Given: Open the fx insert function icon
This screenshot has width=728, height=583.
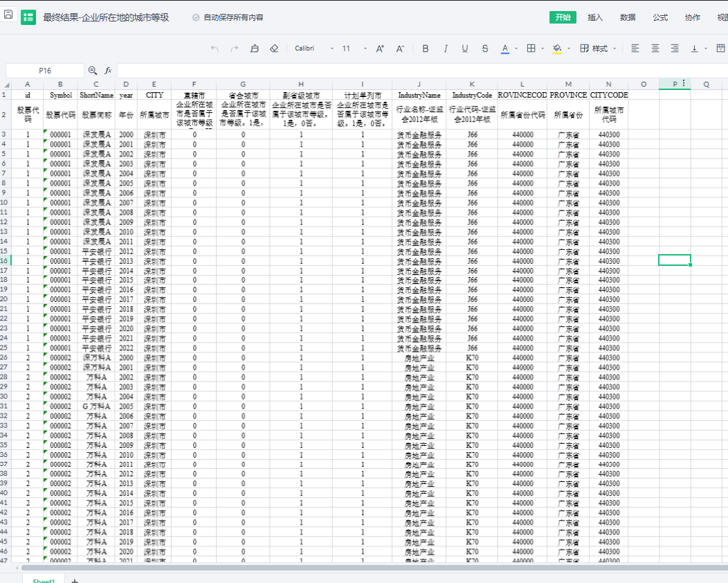Looking at the screenshot, I should (108, 71).
